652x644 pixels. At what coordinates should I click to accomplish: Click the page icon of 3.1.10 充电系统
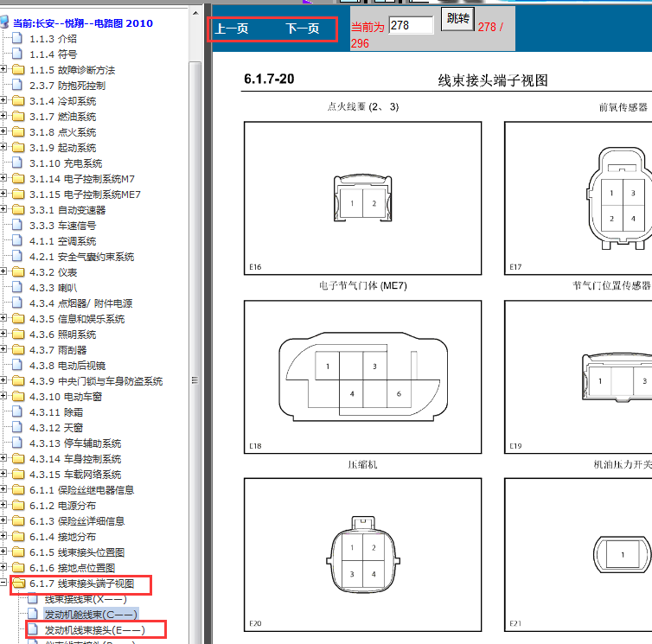coord(17,163)
